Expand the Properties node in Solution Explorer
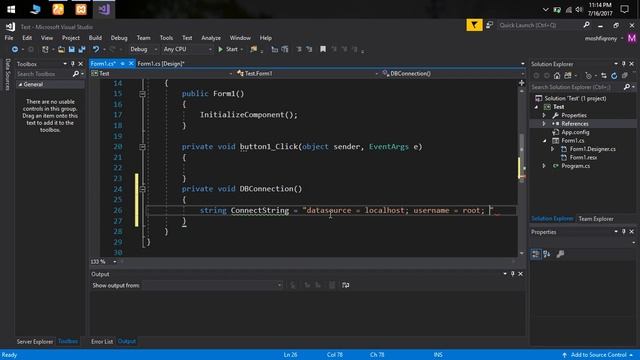Image resolution: width=640 pixels, height=360 pixels. click(544, 116)
